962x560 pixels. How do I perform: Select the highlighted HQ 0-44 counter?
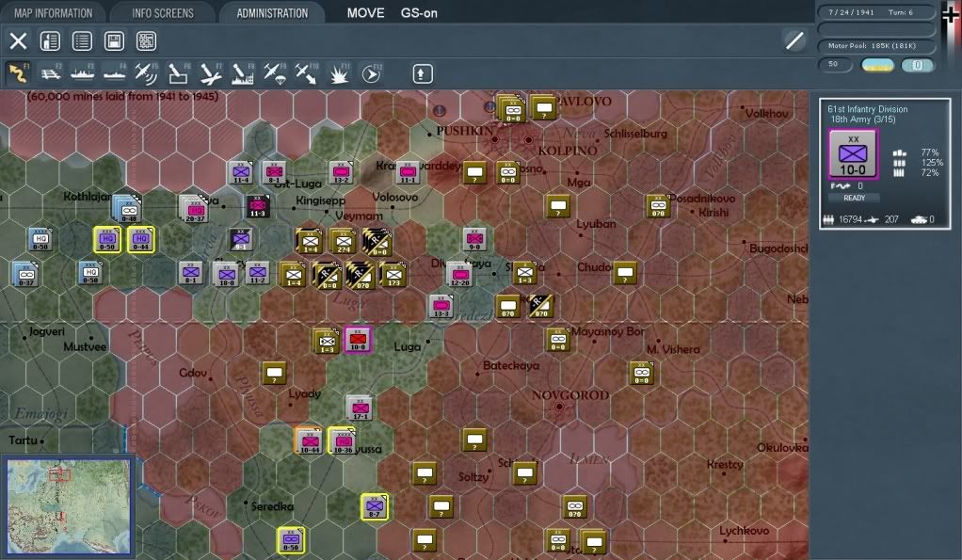coord(141,239)
